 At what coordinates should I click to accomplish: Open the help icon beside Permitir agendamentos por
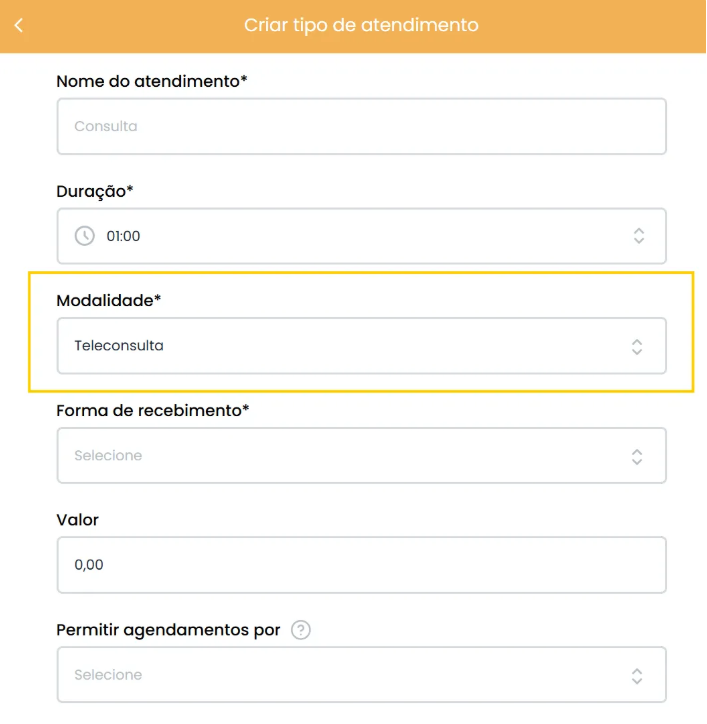coord(301,630)
